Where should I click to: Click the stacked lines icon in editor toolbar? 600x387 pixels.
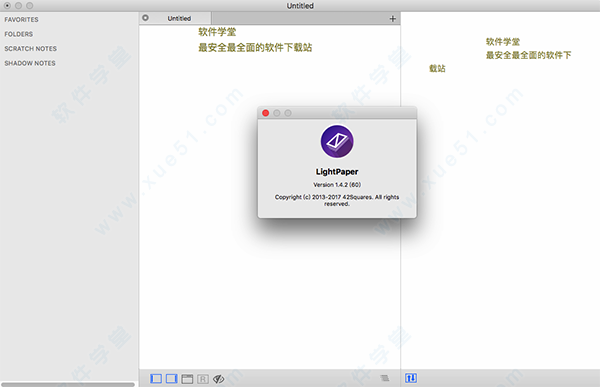385,378
